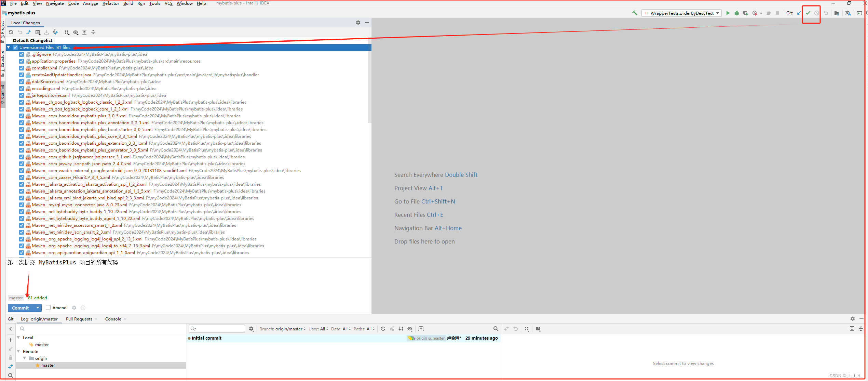Open the Commit button dropdown arrow
Image resolution: width=868 pixels, height=381 pixels.
pos(38,308)
